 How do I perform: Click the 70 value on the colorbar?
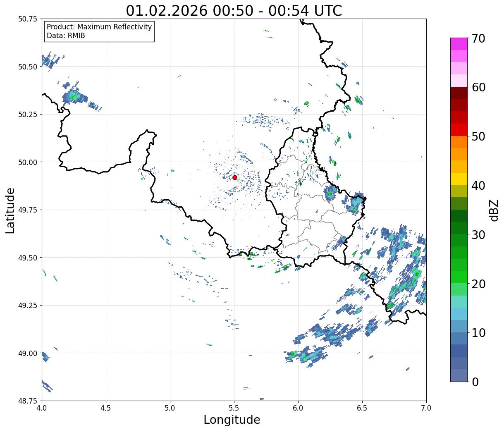478,38
